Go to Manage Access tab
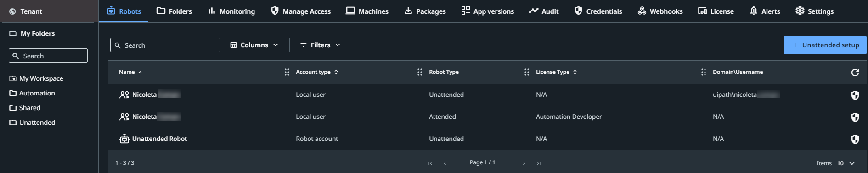 click(x=301, y=11)
